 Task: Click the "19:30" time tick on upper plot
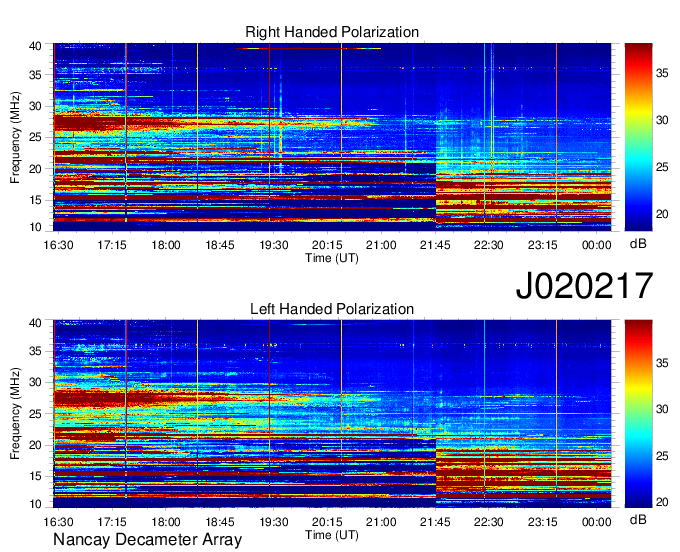pos(274,245)
